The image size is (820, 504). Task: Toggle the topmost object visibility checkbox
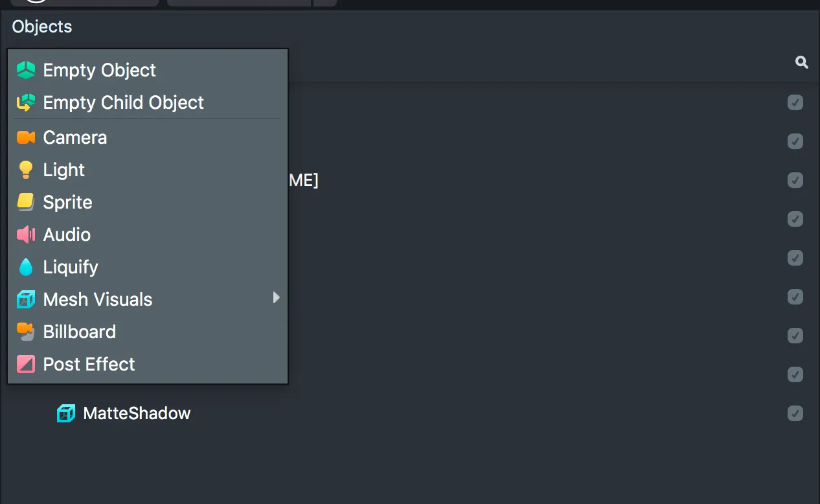coord(795,102)
